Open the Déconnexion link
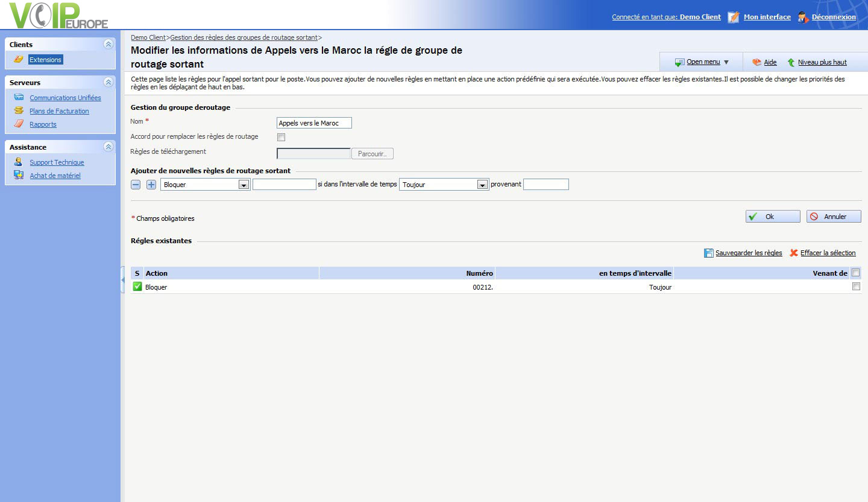The image size is (868, 502). pos(833,17)
